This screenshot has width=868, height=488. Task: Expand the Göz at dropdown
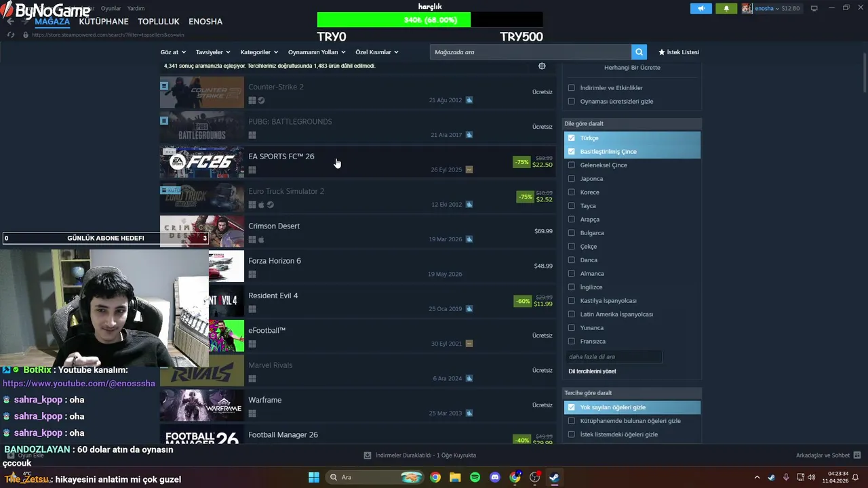click(172, 52)
